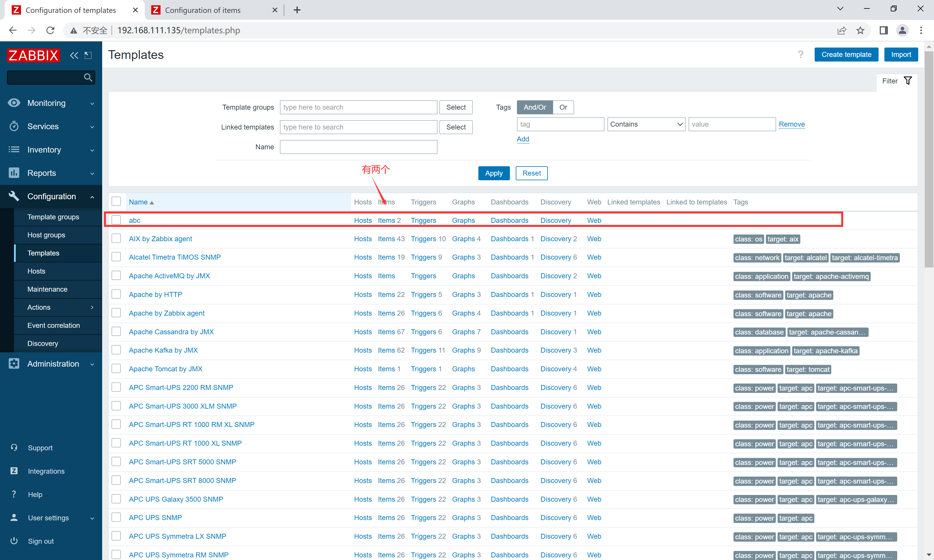Open the Hosts configuration page
This screenshot has height=560, width=934.
(36, 271)
